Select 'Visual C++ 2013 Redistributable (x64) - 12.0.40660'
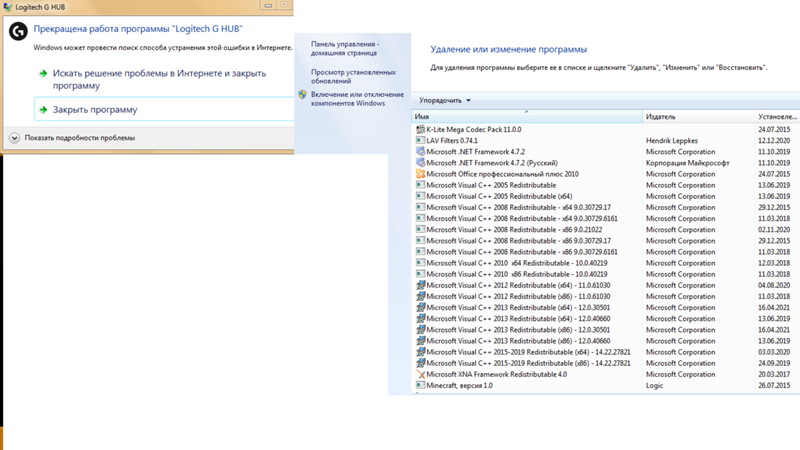Viewport: 800px width, 450px height. click(x=606, y=319)
